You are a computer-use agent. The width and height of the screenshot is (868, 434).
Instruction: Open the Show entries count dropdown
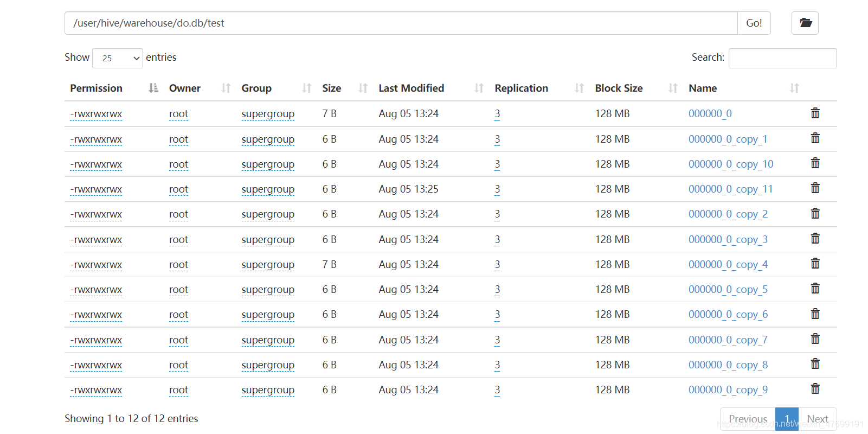pos(118,58)
